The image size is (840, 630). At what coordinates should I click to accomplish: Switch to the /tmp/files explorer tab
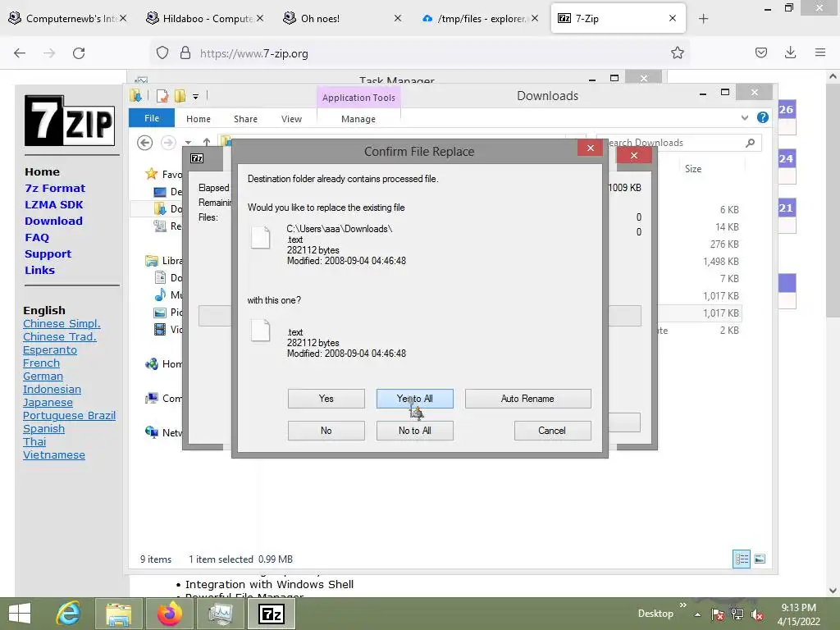[480, 18]
